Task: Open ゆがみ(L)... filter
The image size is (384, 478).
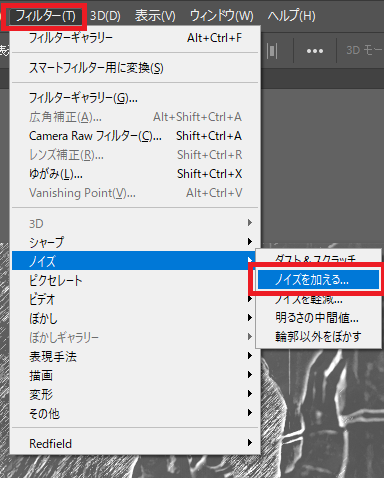Action: click(135, 174)
